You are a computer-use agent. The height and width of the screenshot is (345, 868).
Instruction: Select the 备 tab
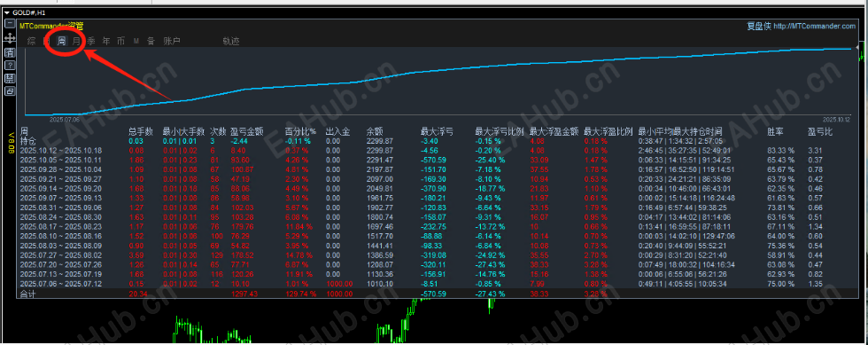tap(151, 41)
